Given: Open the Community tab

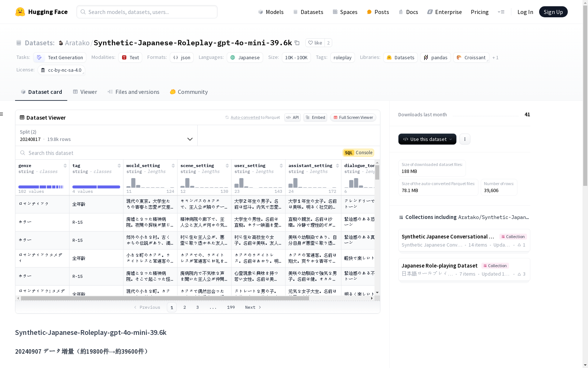Looking at the screenshot, I should click(189, 92).
